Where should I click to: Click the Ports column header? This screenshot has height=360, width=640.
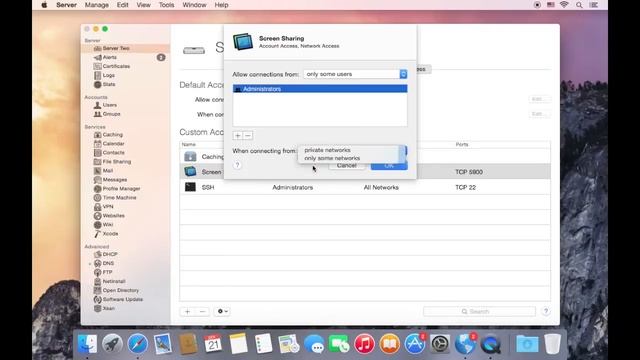tap(462, 144)
